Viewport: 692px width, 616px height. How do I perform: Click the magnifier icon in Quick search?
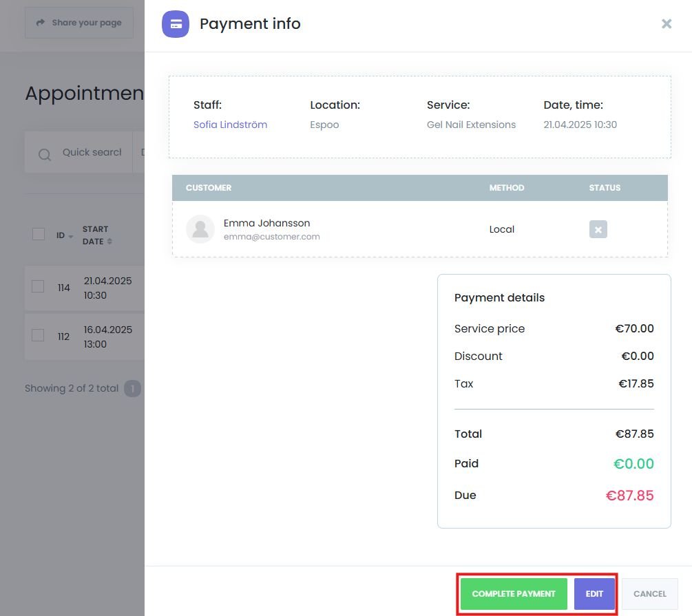coord(44,155)
